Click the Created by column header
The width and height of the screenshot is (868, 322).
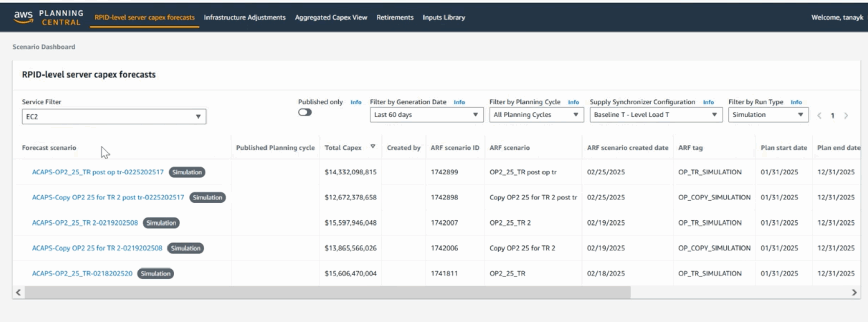(403, 148)
